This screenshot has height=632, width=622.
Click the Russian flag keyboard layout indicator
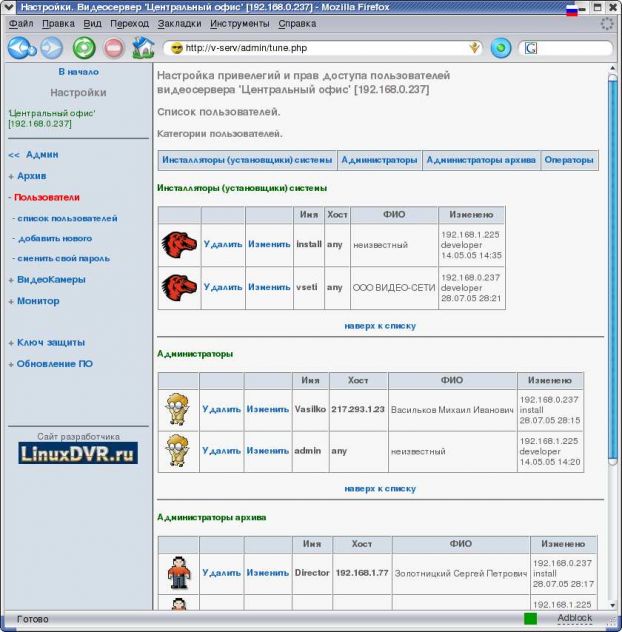[571, 10]
